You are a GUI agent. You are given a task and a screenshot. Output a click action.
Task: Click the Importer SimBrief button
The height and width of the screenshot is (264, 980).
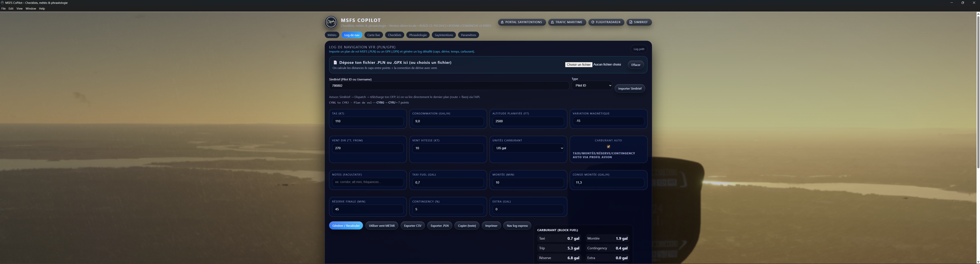(x=630, y=88)
